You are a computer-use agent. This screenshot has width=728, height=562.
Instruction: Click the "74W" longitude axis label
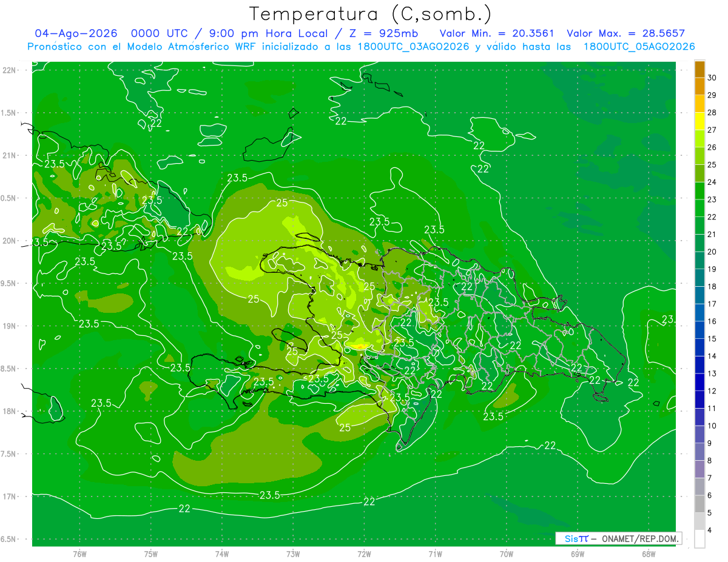(222, 554)
